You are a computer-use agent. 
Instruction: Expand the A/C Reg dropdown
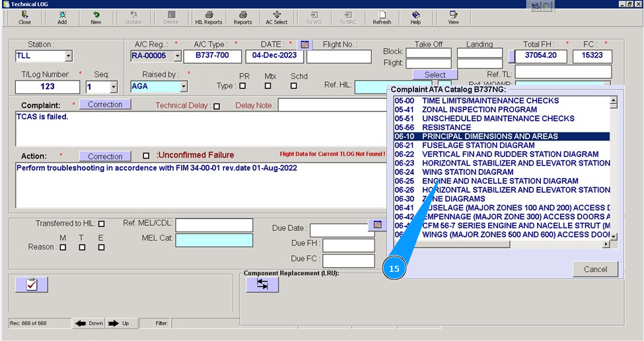click(178, 56)
